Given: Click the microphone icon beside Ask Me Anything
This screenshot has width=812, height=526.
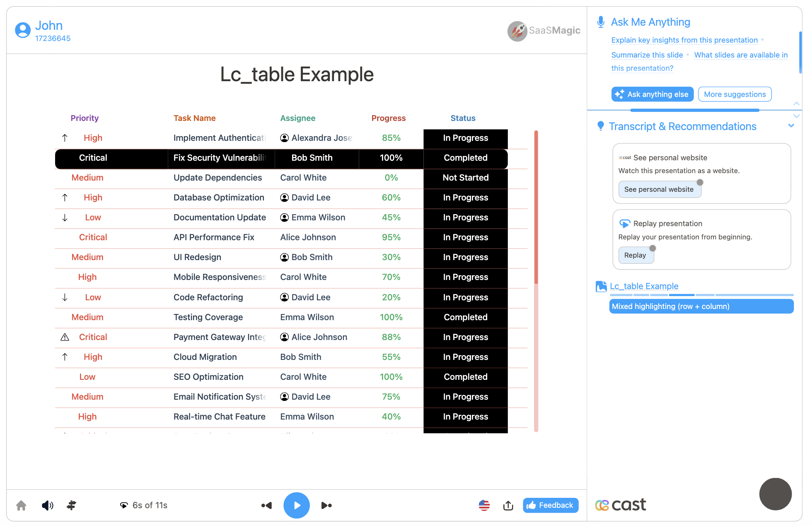Looking at the screenshot, I should point(600,22).
